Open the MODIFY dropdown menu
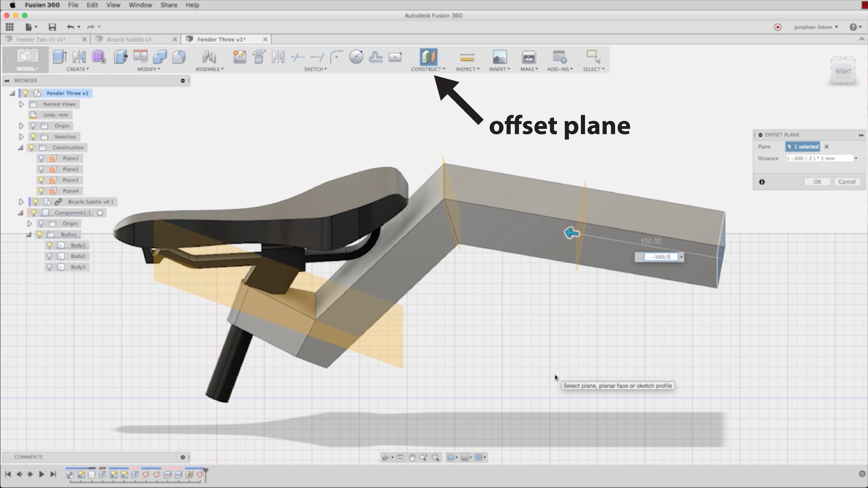The height and width of the screenshot is (488, 868). coord(149,69)
